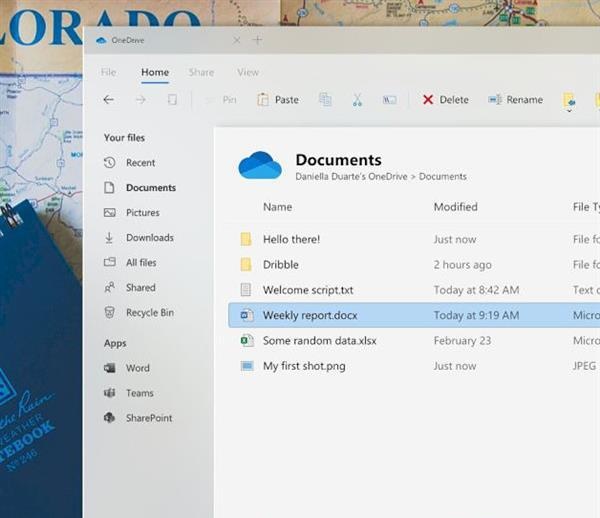Viewport: 600px width, 518px height.
Task: Click the Paste button
Action: pos(278,100)
